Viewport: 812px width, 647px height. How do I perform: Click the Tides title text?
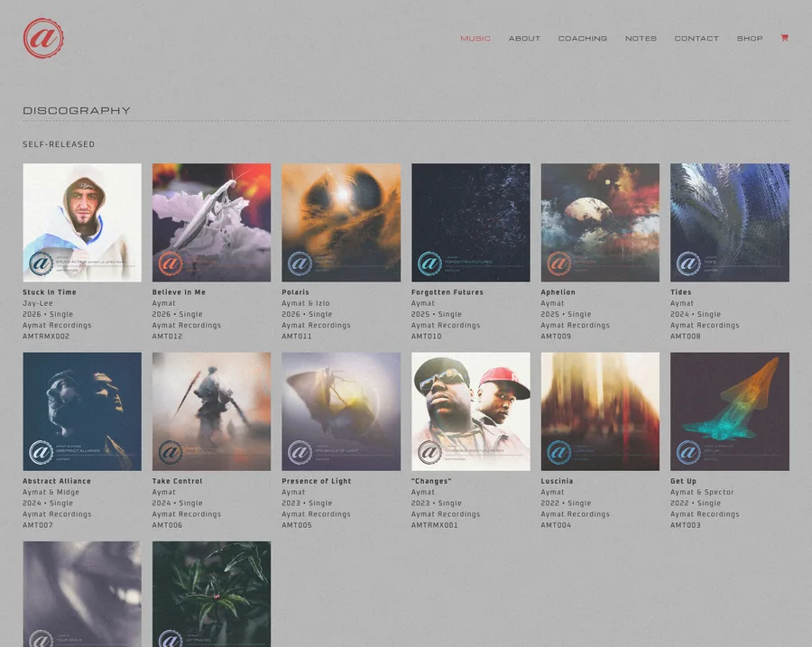click(x=680, y=292)
